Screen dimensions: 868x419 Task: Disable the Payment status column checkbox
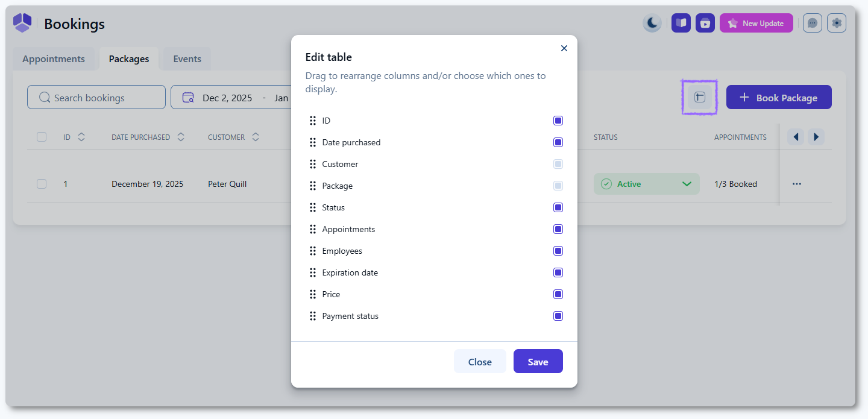pos(558,316)
